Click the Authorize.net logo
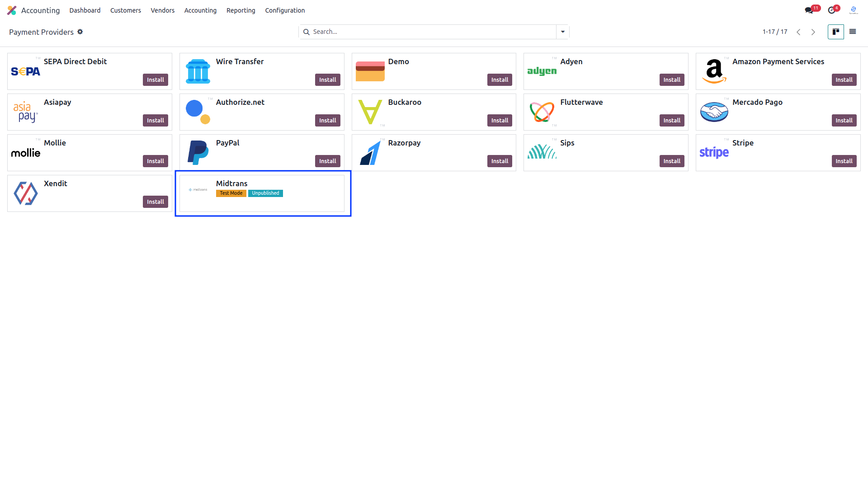Screen dimensions: 868x488 pos(198,112)
